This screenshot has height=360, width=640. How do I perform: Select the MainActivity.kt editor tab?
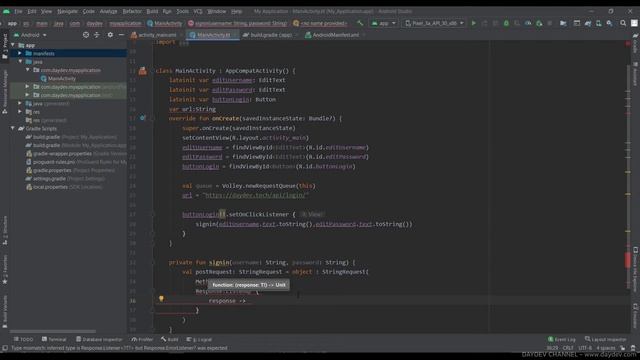click(212, 35)
